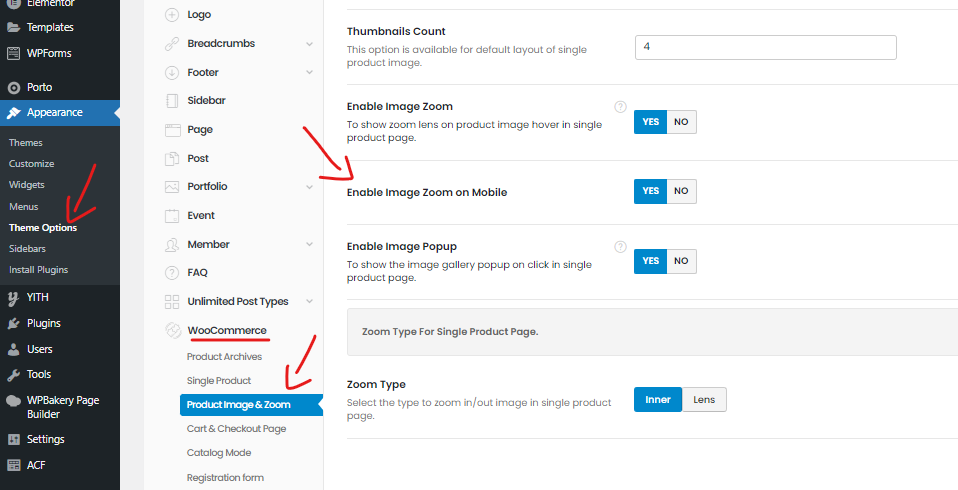Expand the Unlimited Post Types chevron
The height and width of the screenshot is (490, 958).
click(x=310, y=301)
